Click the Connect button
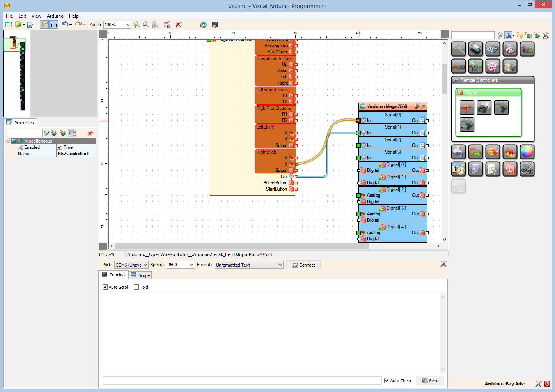This screenshot has width=555, height=392. tap(303, 265)
